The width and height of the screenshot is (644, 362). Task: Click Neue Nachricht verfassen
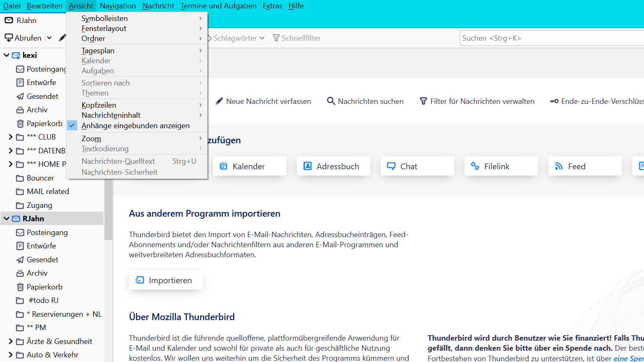click(263, 101)
